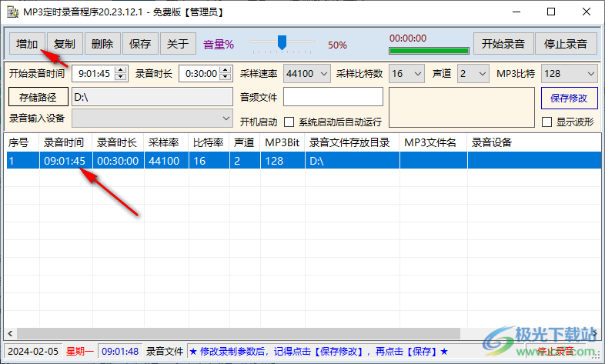
Task: Close the MP3定时录音程序 window
Action: tap(587, 12)
